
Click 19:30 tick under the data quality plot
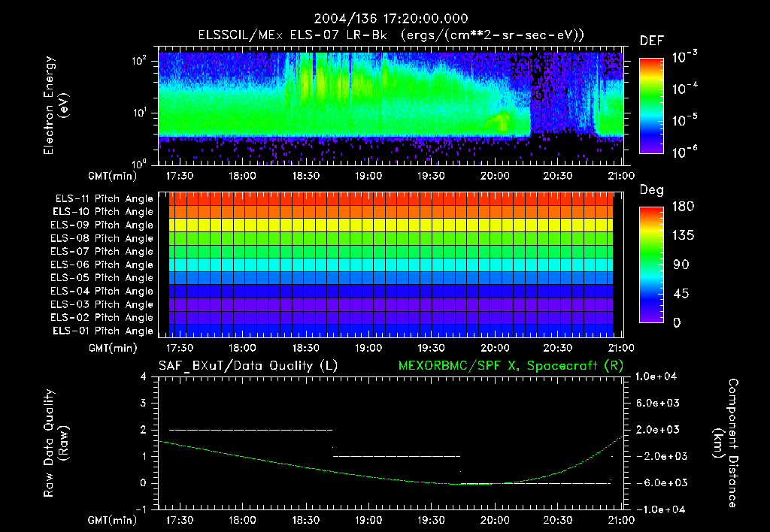pos(431,520)
